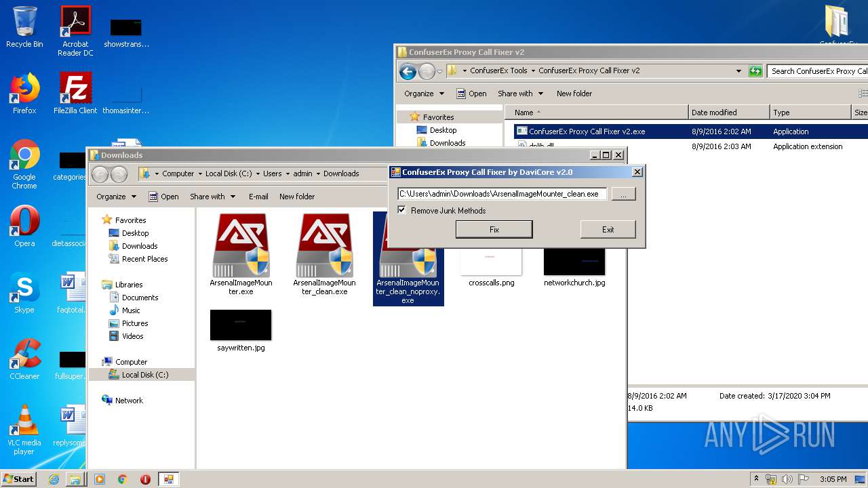Click New folder in Downloads toolbar
Screen dimensions: 868x488
pyautogui.click(x=297, y=197)
